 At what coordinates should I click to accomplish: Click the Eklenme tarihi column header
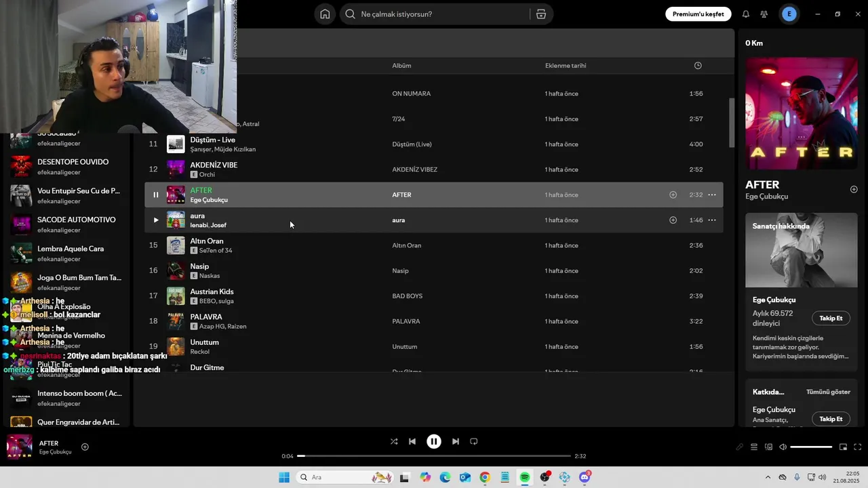(566, 66)
